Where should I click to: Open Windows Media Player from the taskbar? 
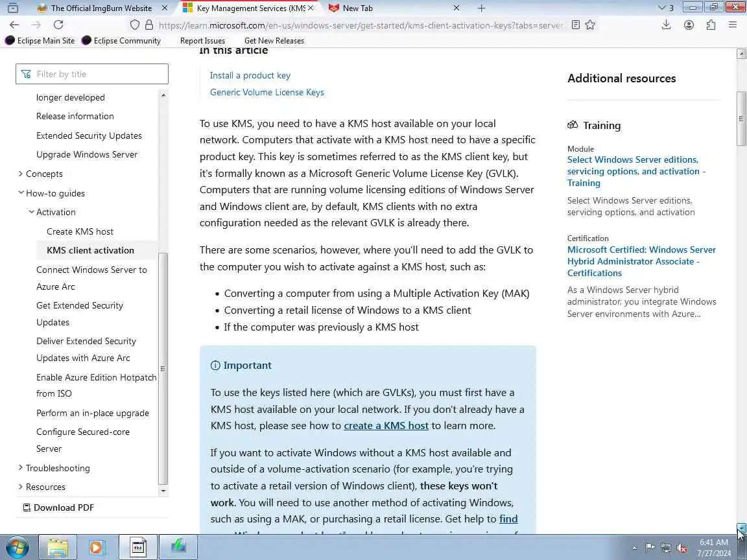point(97,547)
